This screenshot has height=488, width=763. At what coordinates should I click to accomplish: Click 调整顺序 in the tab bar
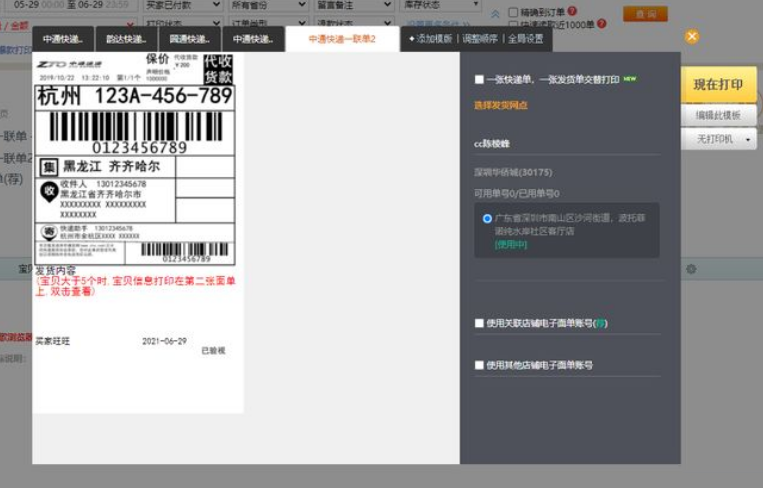480,39
